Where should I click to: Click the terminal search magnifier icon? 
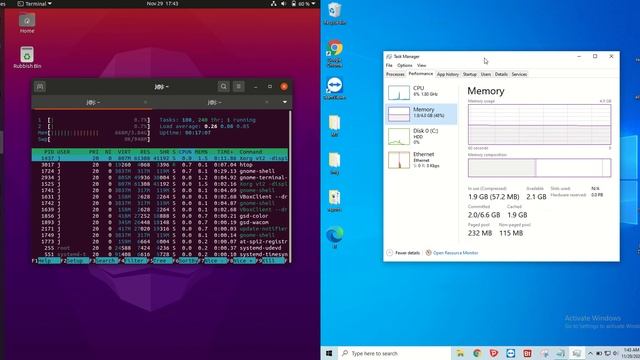[223, 87]
